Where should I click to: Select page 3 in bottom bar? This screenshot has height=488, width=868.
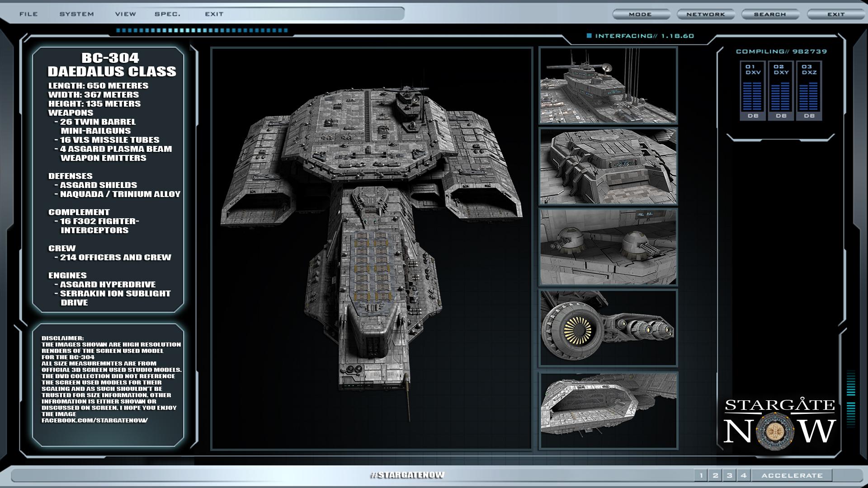(x=729, y=475)
